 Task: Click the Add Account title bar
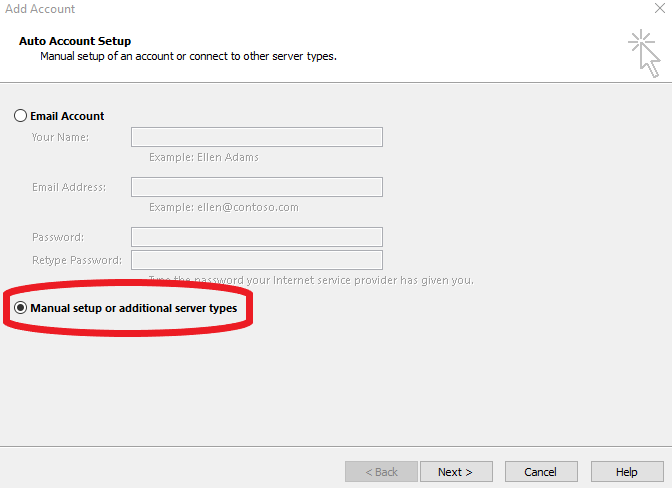[x=300, y=9]
